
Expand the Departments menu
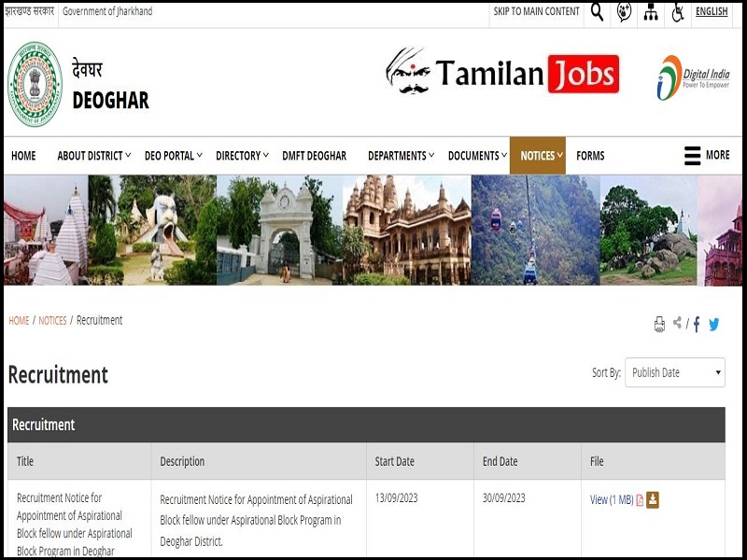tap(402, 156)
